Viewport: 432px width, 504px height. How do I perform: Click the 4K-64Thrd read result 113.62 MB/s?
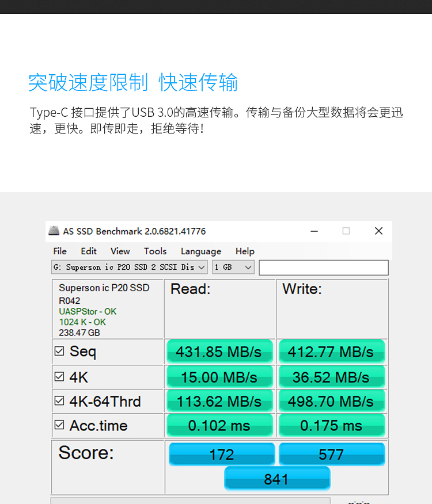[219, 401]
